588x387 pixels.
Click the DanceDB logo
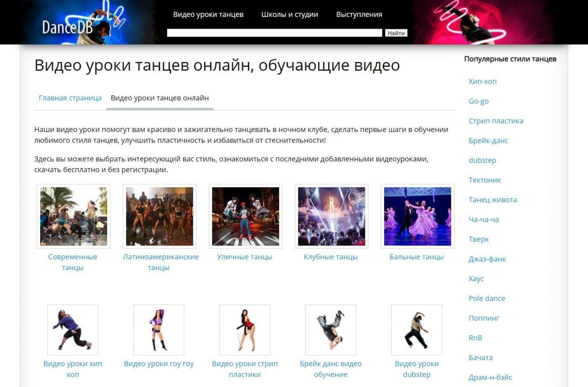(67, 28)
